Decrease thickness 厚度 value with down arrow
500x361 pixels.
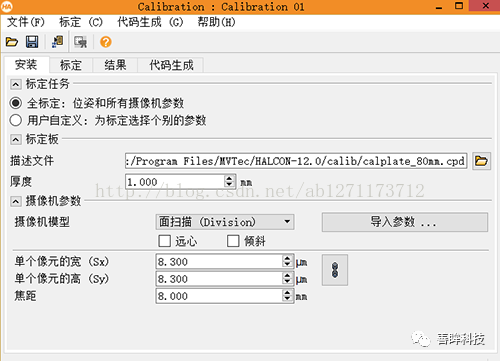click(x=229, y=185)
